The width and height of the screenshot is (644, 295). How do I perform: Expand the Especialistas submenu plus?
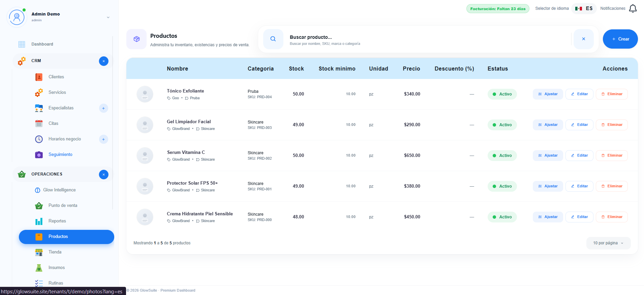pyautogui.click(x=103, y=108)
